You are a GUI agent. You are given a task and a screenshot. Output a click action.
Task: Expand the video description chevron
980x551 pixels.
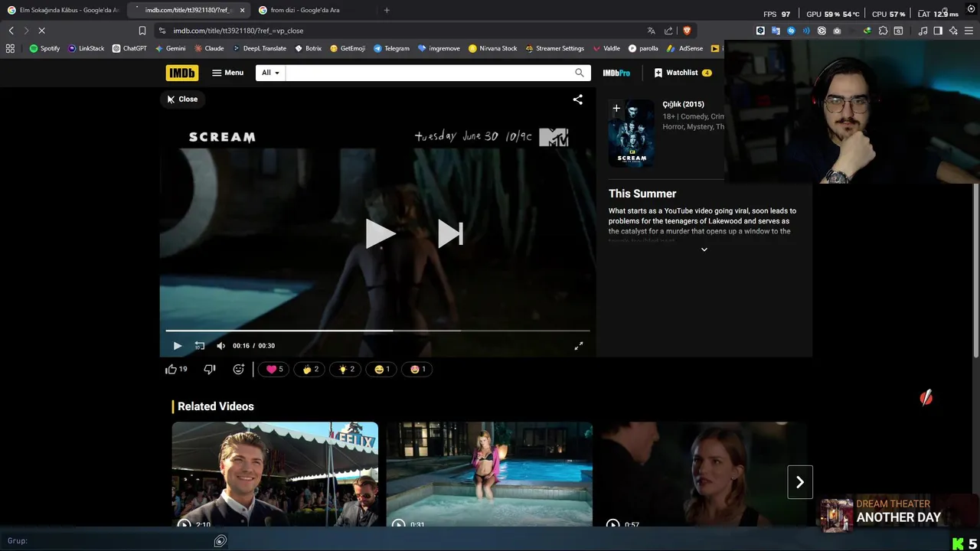click(704, 249)
